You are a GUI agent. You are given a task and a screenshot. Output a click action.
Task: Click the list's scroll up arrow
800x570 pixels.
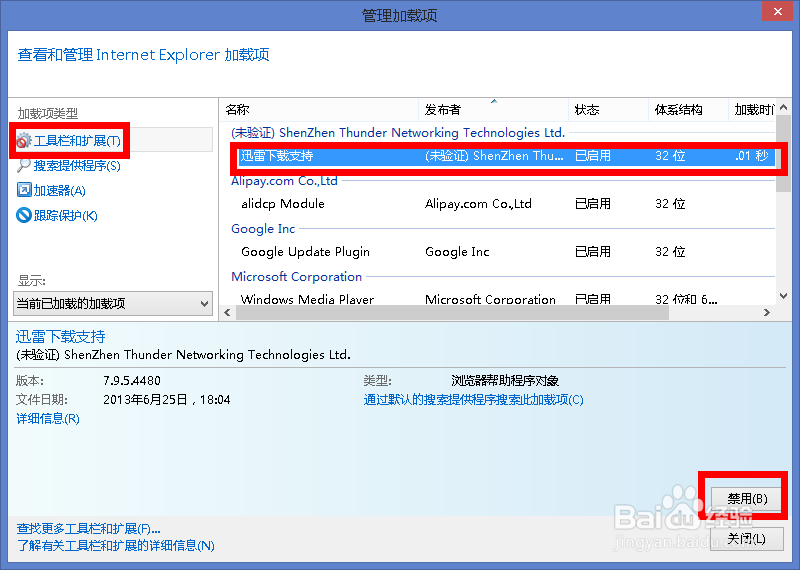(784, 108)
